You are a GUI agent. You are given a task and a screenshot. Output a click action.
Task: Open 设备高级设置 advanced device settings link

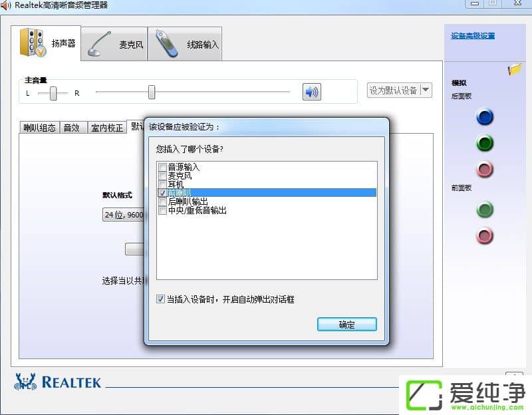[x=472, y=35]
